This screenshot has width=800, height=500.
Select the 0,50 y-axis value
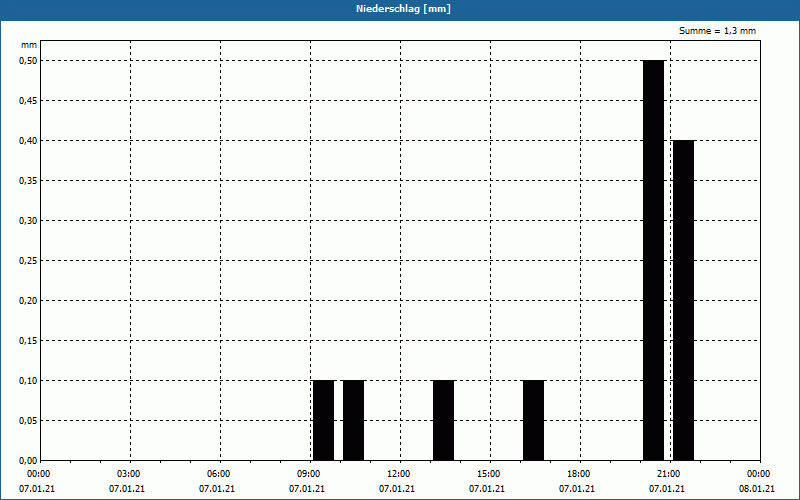click(x=28, y=61)
